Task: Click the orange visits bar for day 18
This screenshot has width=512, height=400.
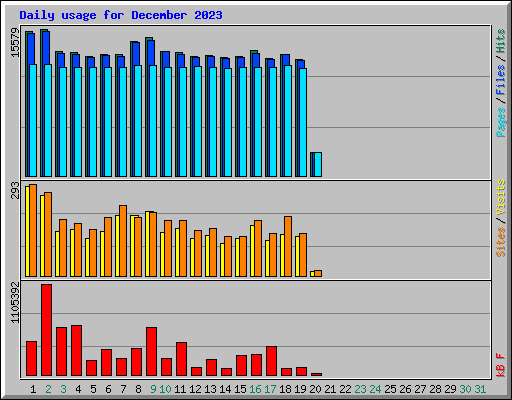Action: tap(288, 246)
